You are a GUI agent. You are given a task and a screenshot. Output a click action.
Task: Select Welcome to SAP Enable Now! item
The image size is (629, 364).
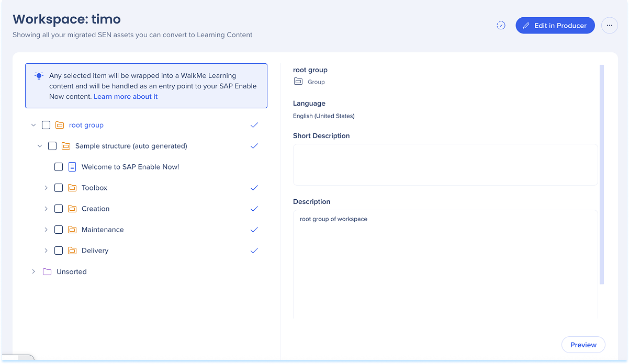[x=130, y=167]
